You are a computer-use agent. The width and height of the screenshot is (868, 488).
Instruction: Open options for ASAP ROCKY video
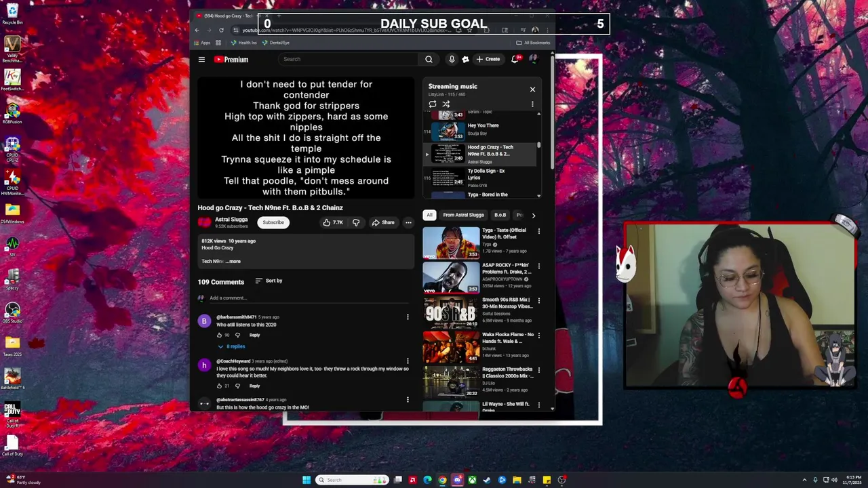pos(539,266)
